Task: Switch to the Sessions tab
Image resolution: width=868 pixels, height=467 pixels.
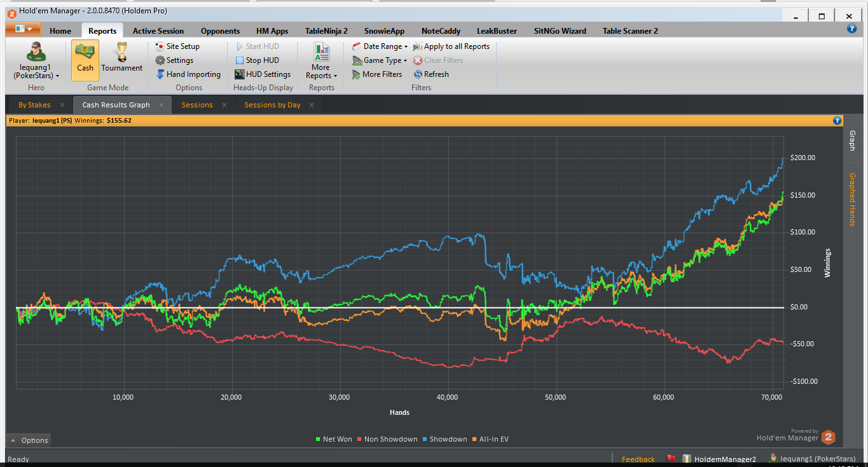Action: click(x=197, y=105)
